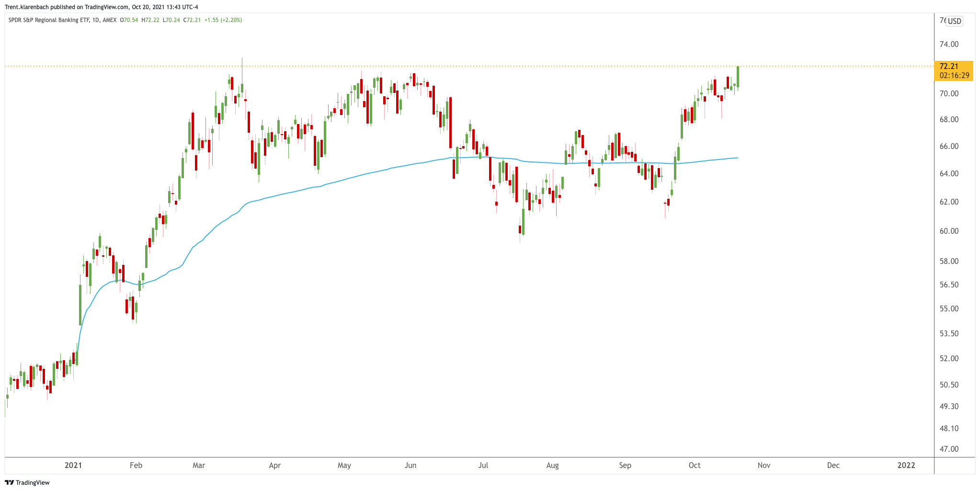Click the 60.00 price axis label

(949, 231)
